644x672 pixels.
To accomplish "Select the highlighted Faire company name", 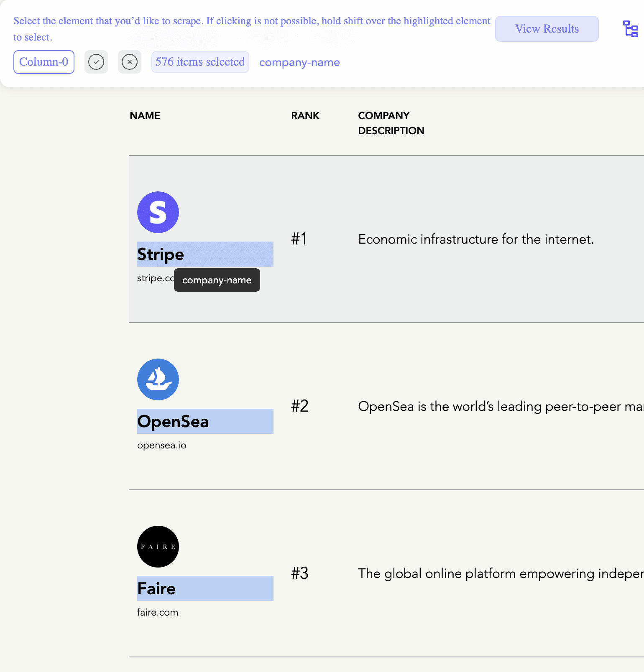I will 205,588.
